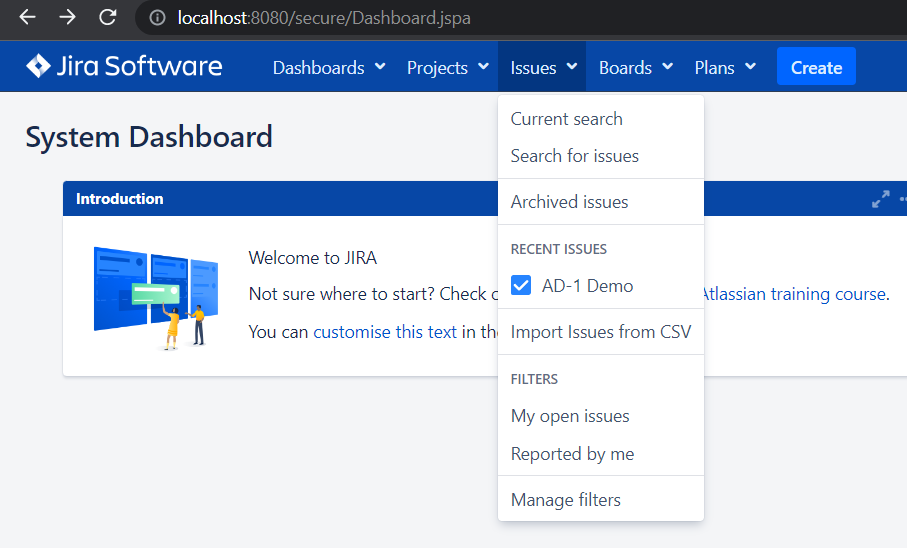The width and height of the screenshot is (907, 548).
Task: Select Manage filters
Action: pyautogui.click(x=600, y=500)
